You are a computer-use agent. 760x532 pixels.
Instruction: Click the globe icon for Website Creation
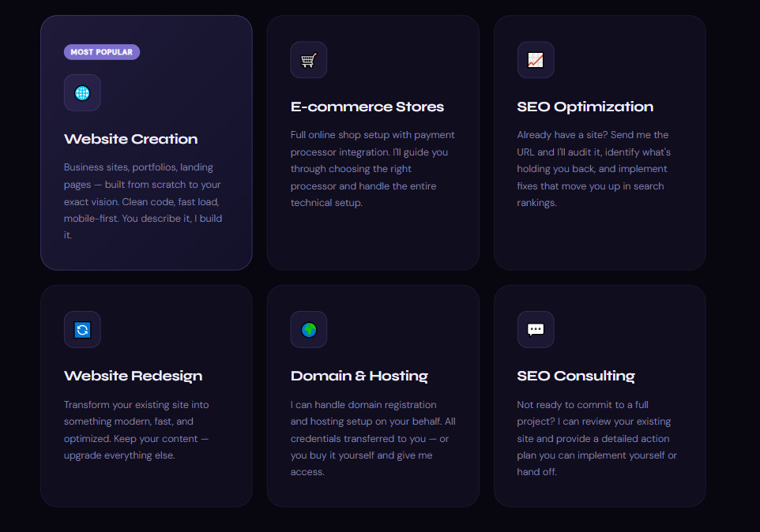[82, 92]
